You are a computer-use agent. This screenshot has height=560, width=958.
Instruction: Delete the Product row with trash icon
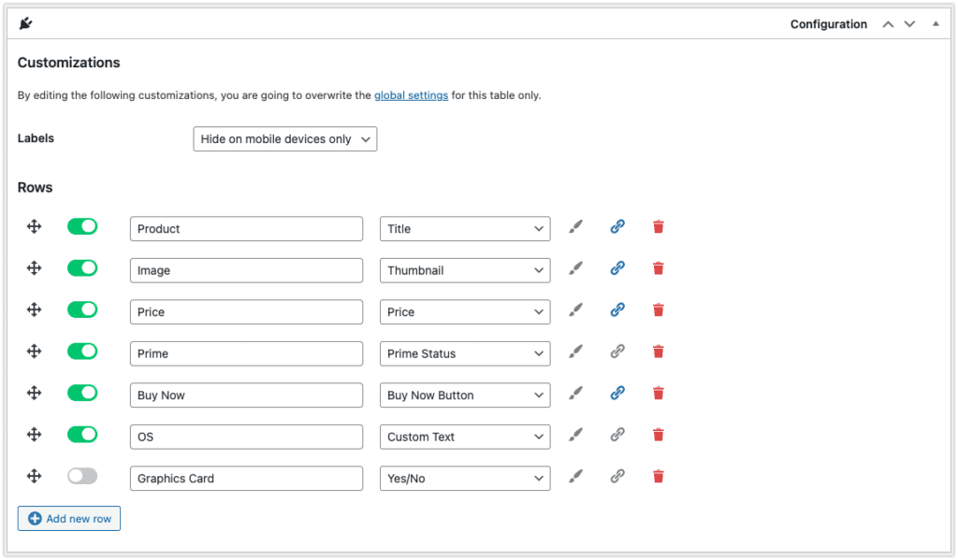coord(658,227)
